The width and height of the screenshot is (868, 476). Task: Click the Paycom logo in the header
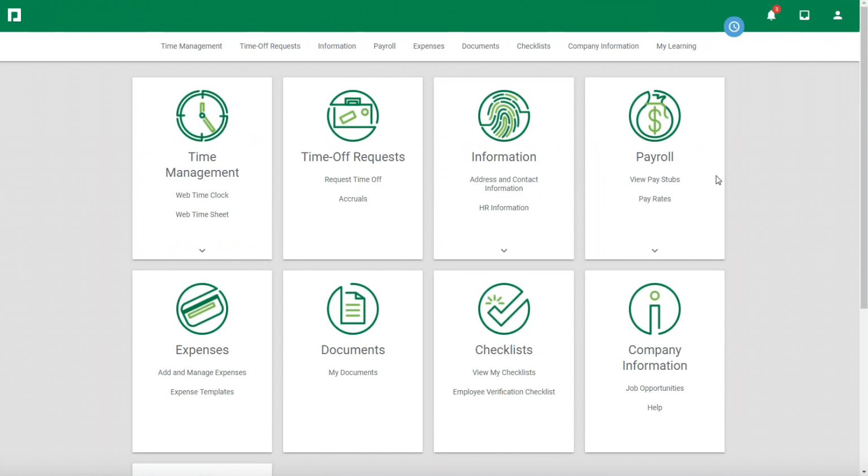(x=14, y=15)
